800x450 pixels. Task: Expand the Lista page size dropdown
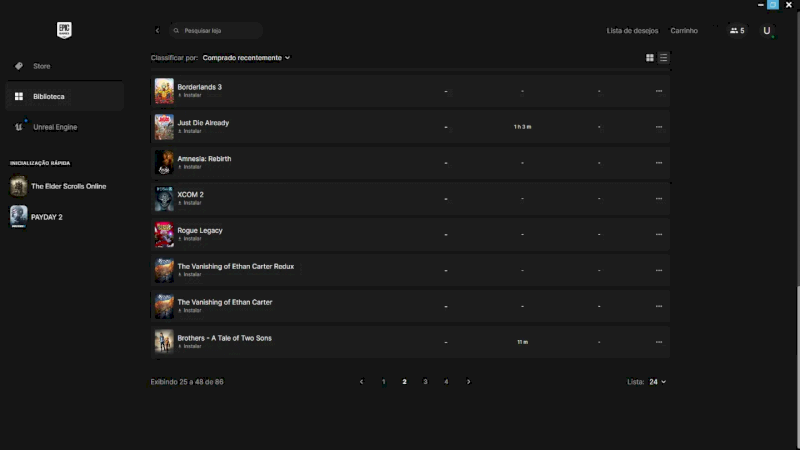pos(657,382)
